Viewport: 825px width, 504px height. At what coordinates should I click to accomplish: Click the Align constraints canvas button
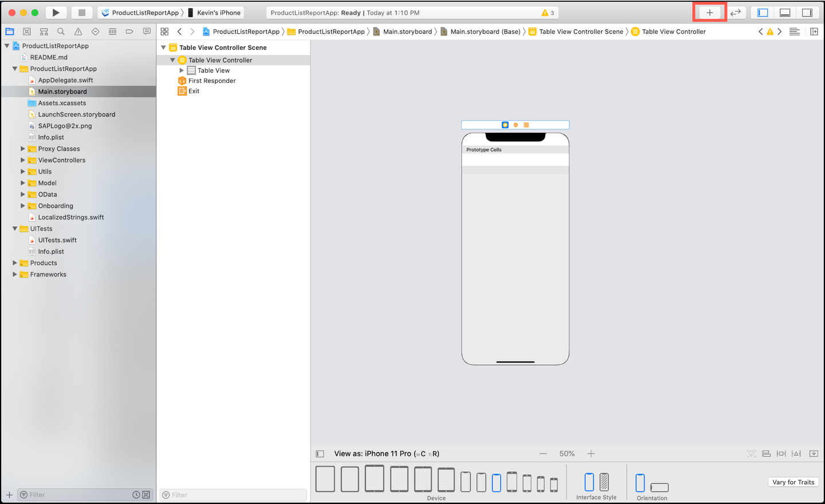[766, 454]
